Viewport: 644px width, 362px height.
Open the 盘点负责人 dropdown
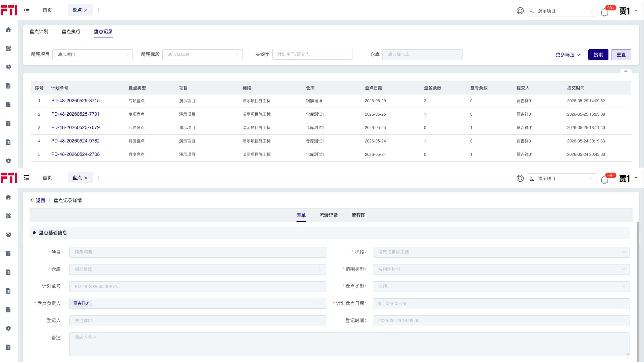198,304
